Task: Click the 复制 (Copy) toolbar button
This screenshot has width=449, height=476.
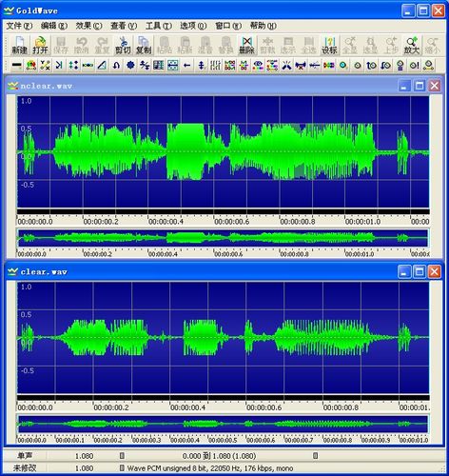Action: (x=144, y=45)
